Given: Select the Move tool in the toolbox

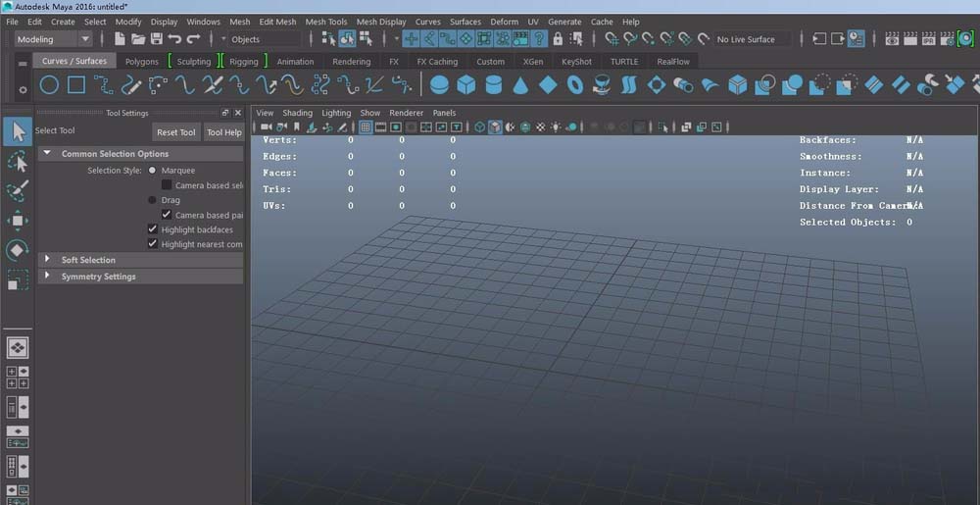Looking at the screenshot, I should point(18,221).
